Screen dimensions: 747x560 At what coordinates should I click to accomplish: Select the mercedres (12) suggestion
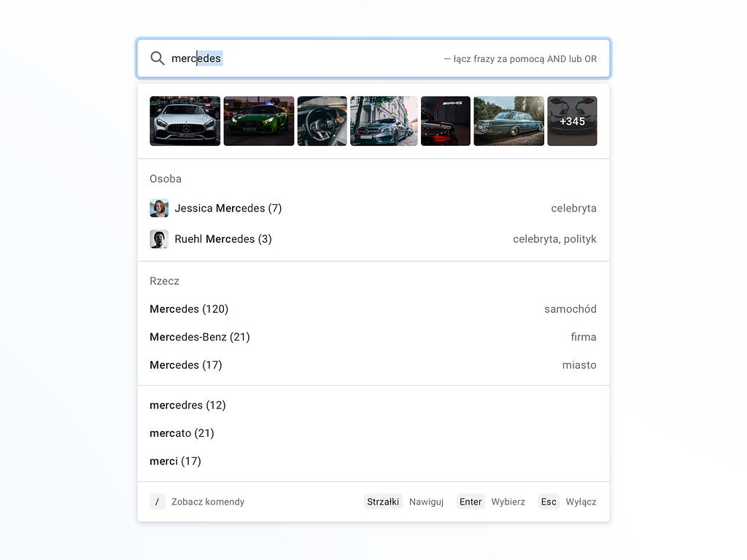point(187,405)
